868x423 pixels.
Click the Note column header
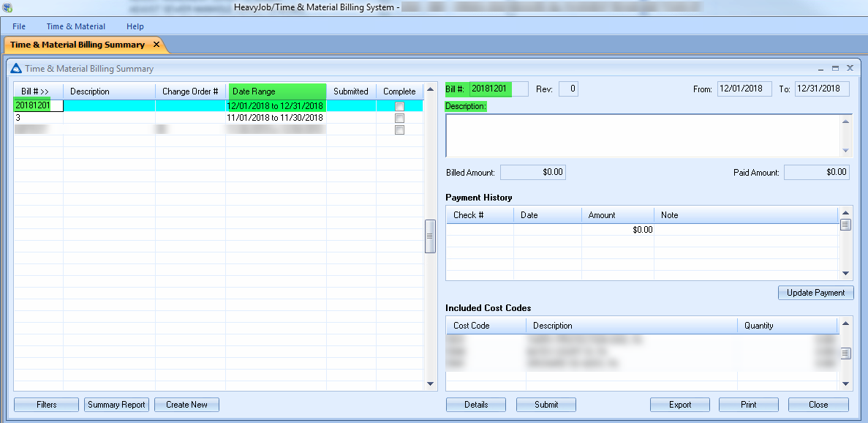click(x=746, y=215)
